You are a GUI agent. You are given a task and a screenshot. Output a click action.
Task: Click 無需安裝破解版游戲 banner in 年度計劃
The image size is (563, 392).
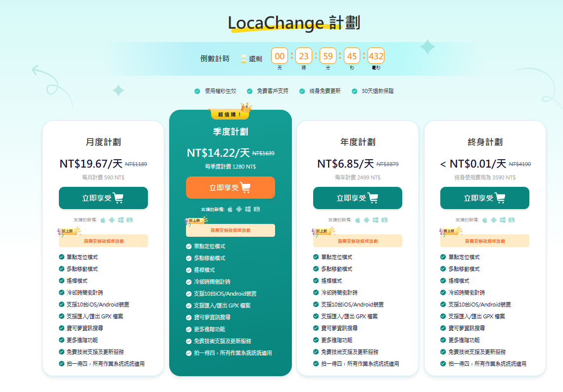358,241
